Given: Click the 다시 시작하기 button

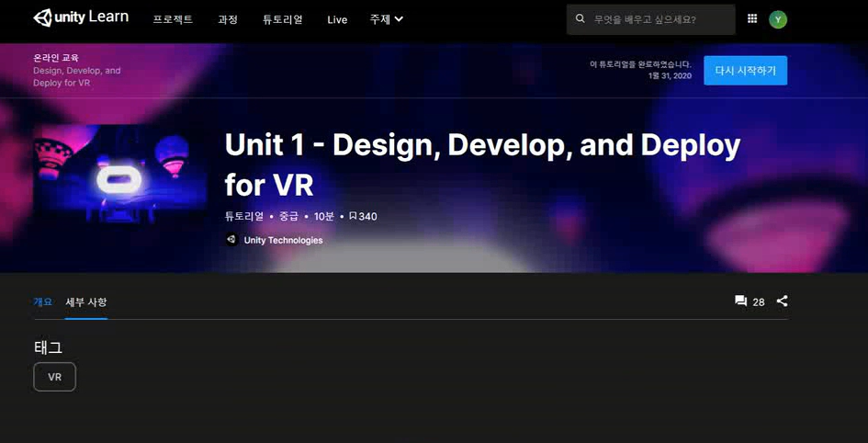Looking at the screenshot, I should (x=745, y=71).
